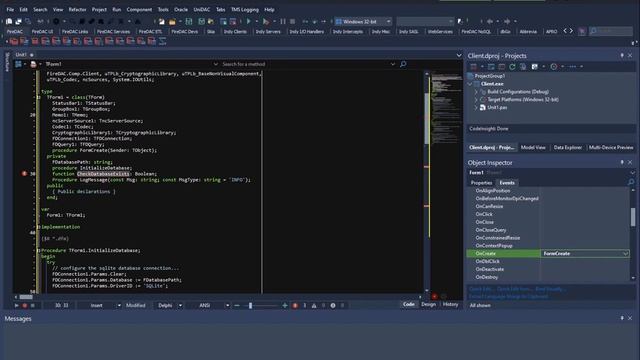Click the first FireDAC component palette icon
This screenshot has height=360, width=640.
click(14, 41)
